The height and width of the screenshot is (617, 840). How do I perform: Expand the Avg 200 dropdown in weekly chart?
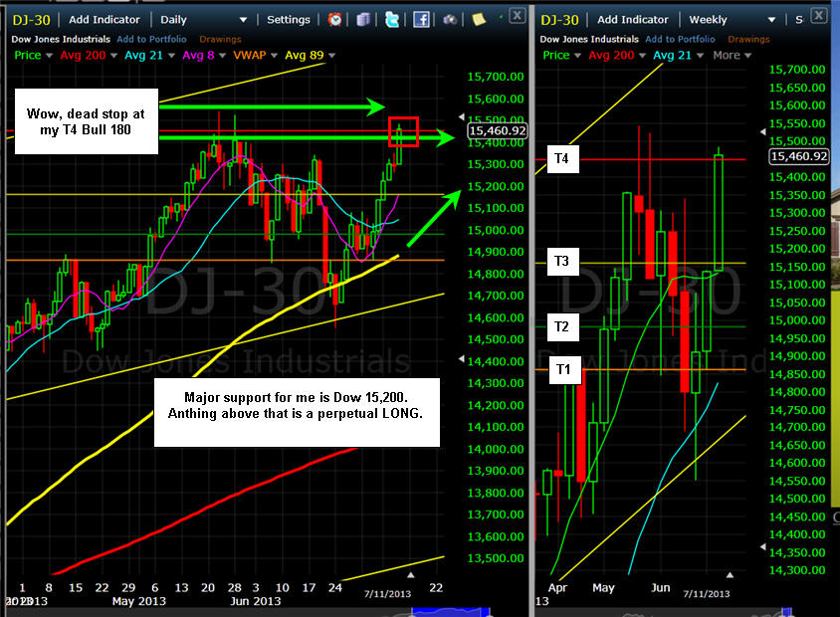(642, 56)
